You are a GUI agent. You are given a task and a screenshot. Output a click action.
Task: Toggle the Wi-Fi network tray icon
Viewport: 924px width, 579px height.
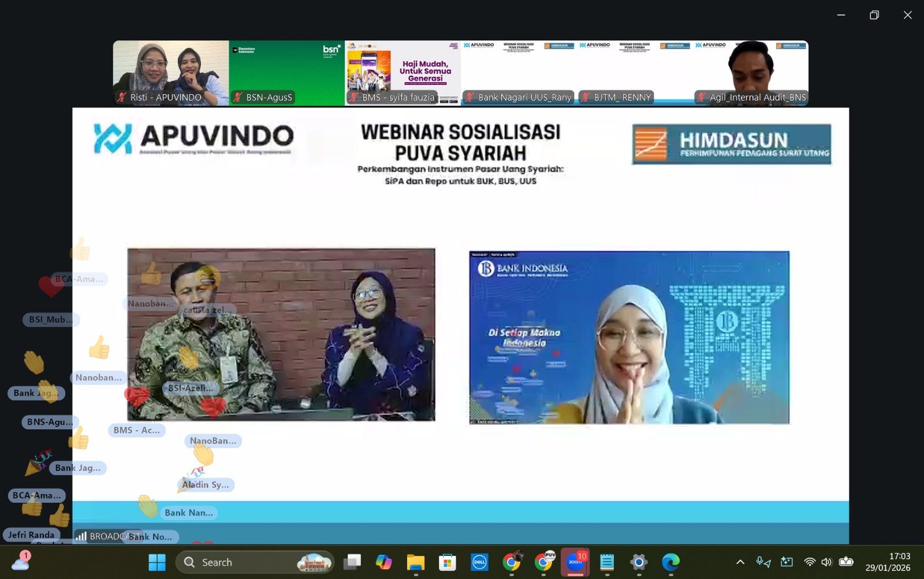(810, 562)
